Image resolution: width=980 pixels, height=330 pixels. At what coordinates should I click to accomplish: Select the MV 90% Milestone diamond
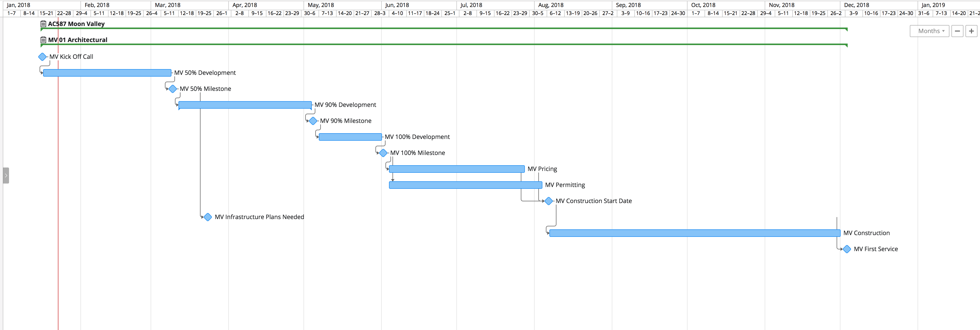(313, 121)
